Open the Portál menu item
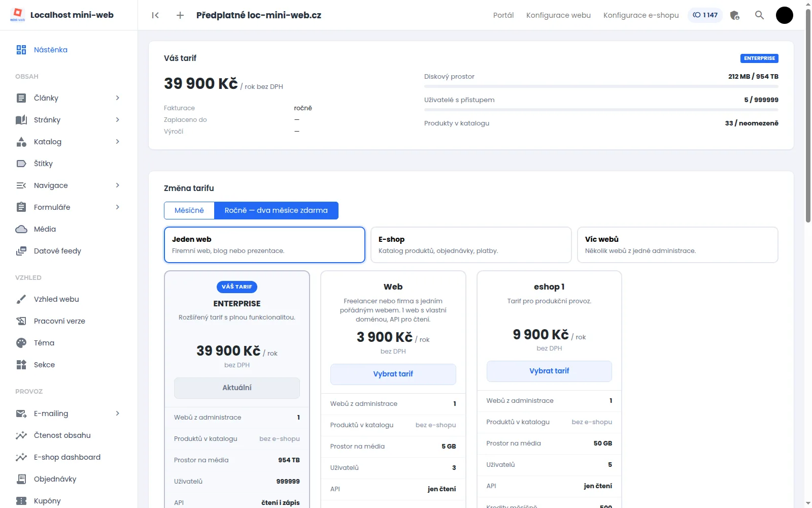812x508 pixels. coord(503,15)
